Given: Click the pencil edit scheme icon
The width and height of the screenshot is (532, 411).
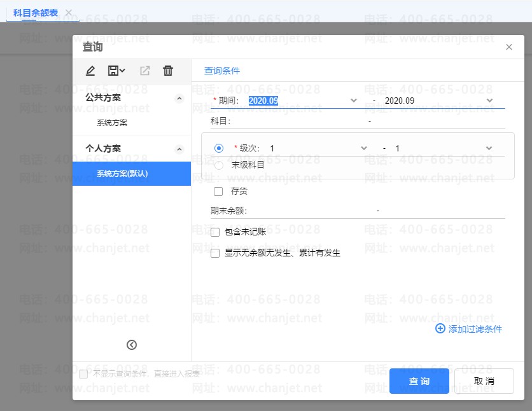Looking at the screenshot, I should point(90,71).
